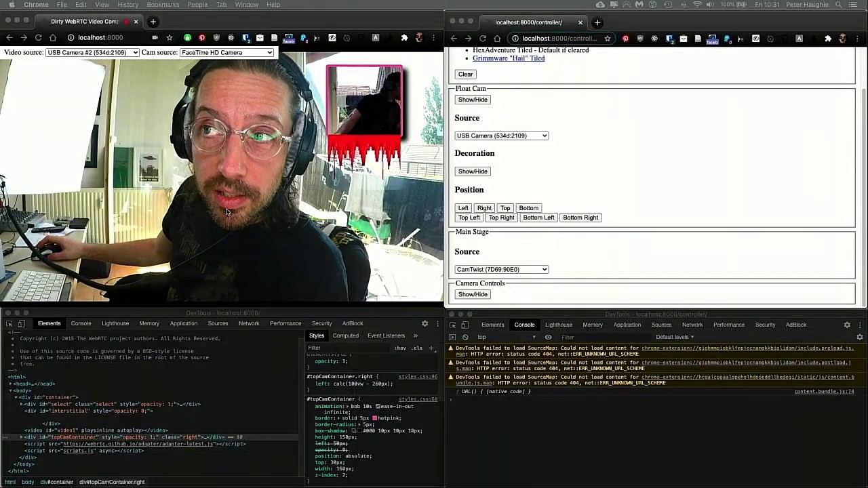The image size is (868, 488).
Task: Expand the div#select node in DOM tree
Action: pos(22,404)
